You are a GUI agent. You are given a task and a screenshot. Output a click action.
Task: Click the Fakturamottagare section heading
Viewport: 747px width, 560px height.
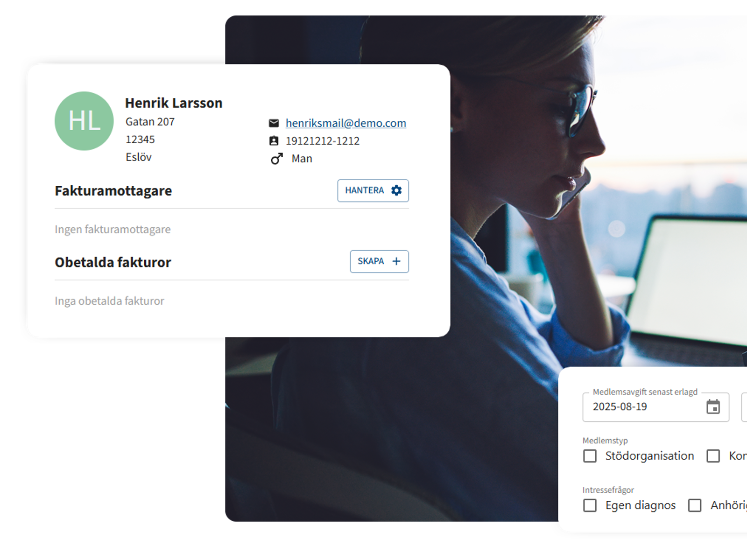(113, 191)
